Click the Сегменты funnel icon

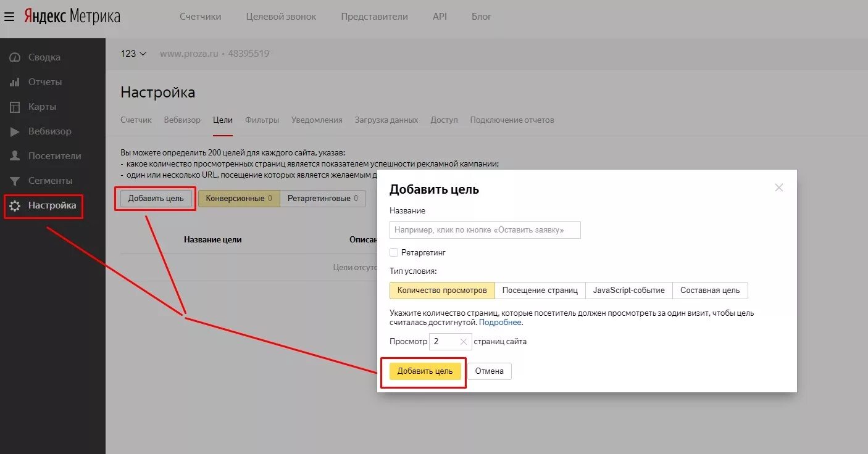point(15,181)
